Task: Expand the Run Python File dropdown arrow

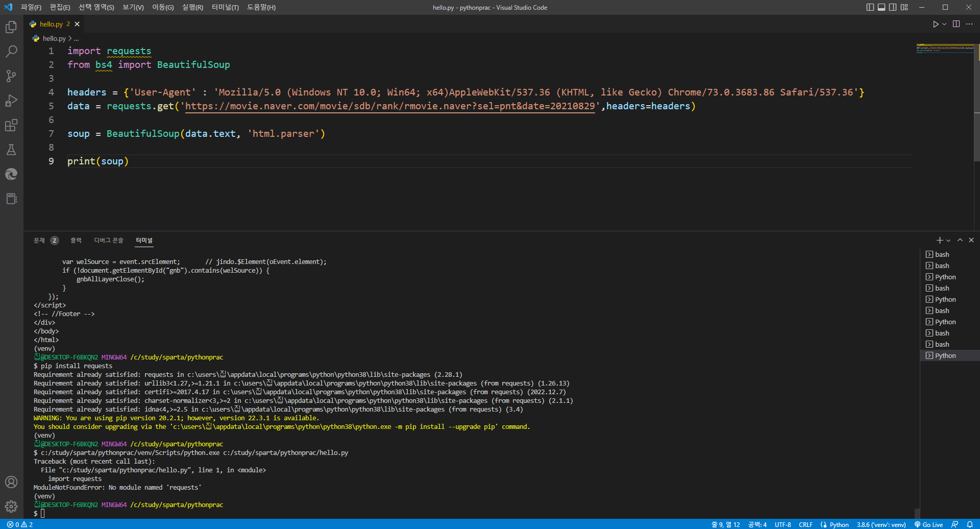Action: click(944, 24)
